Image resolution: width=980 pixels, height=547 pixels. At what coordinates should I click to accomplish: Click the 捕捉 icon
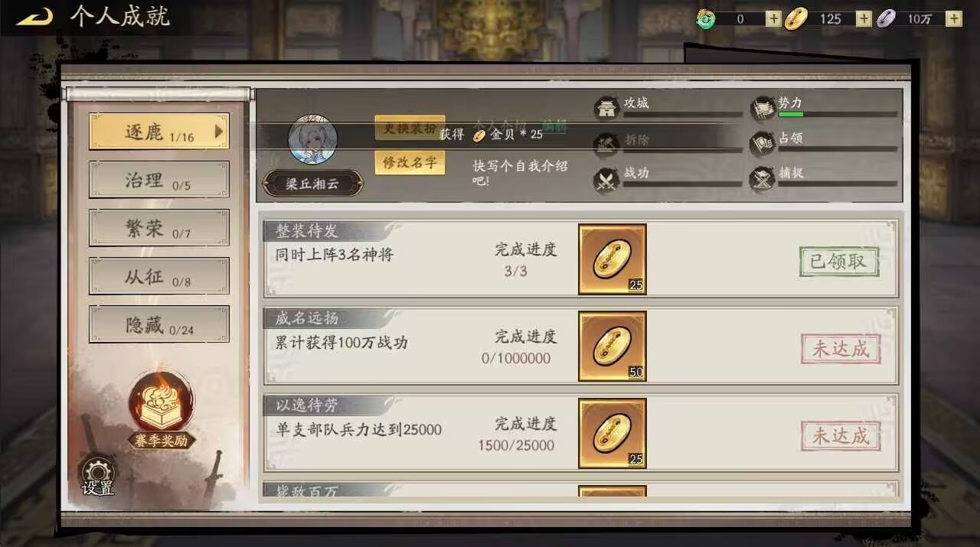click(763, 180)
